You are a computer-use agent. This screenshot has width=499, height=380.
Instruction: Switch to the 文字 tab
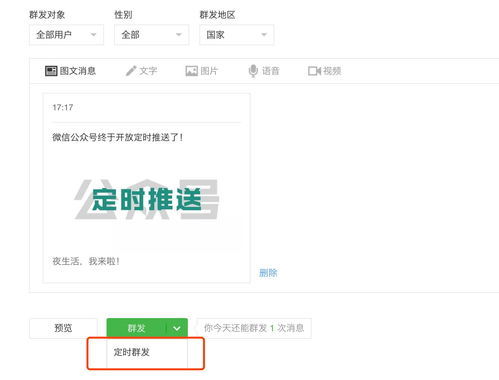[x=141, y=71]
